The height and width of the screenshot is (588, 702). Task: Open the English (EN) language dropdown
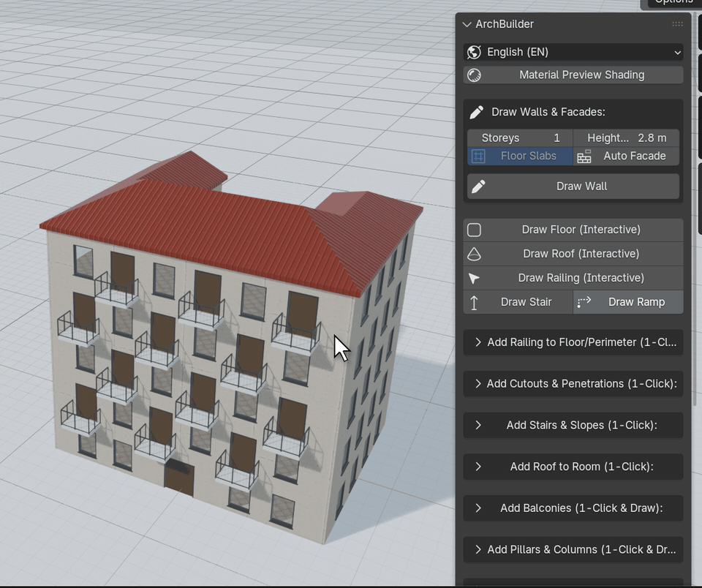[x=573, y=52]
